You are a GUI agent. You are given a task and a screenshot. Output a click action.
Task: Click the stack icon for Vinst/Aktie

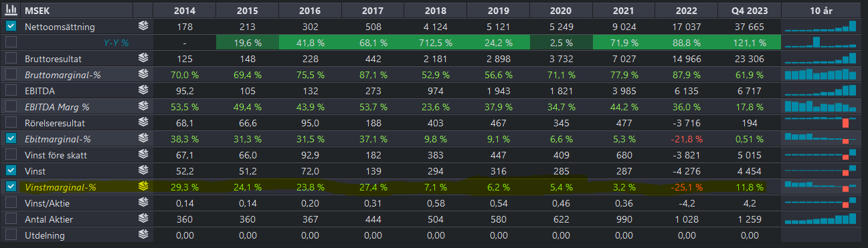(143, 203)
